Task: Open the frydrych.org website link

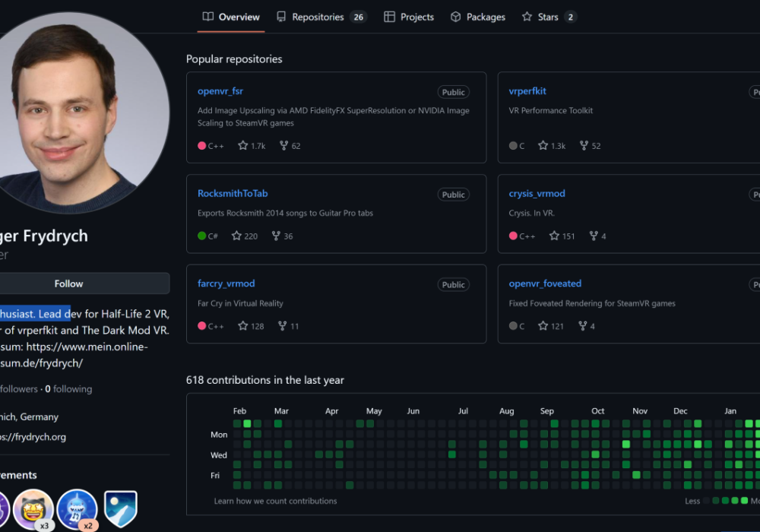Action: (33, 437)
